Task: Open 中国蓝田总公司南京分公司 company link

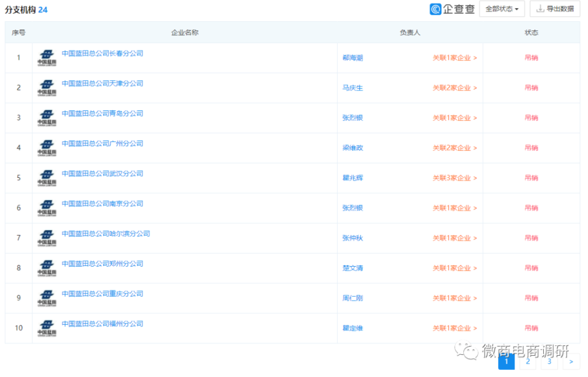Action: (102, 204)
